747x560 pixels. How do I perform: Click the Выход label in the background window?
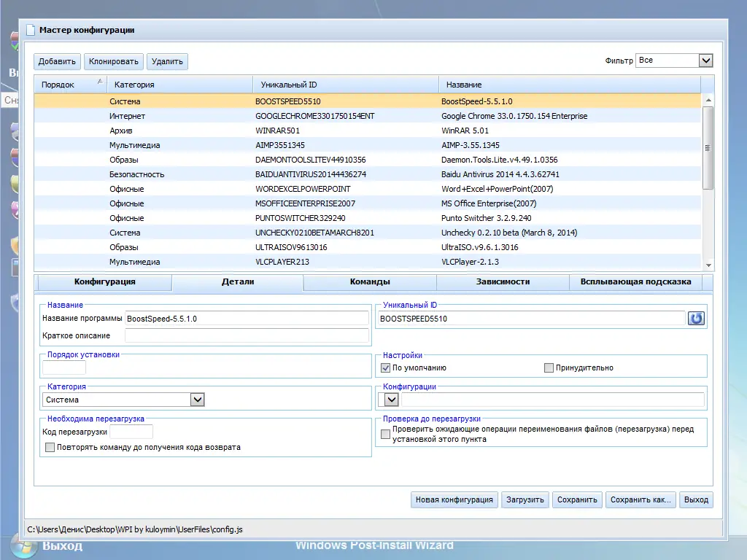tap(63, 546)
